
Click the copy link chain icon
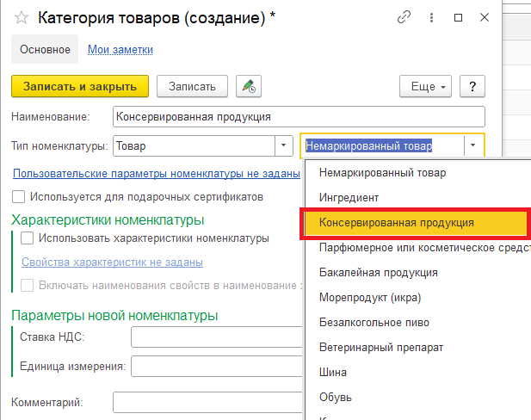404,17
